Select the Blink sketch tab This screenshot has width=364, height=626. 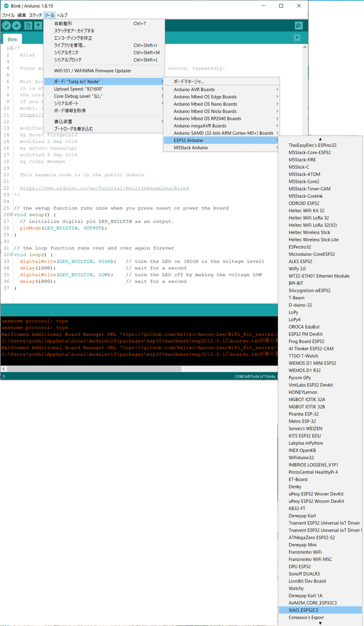pyautogui.click(x=12, y=40)
